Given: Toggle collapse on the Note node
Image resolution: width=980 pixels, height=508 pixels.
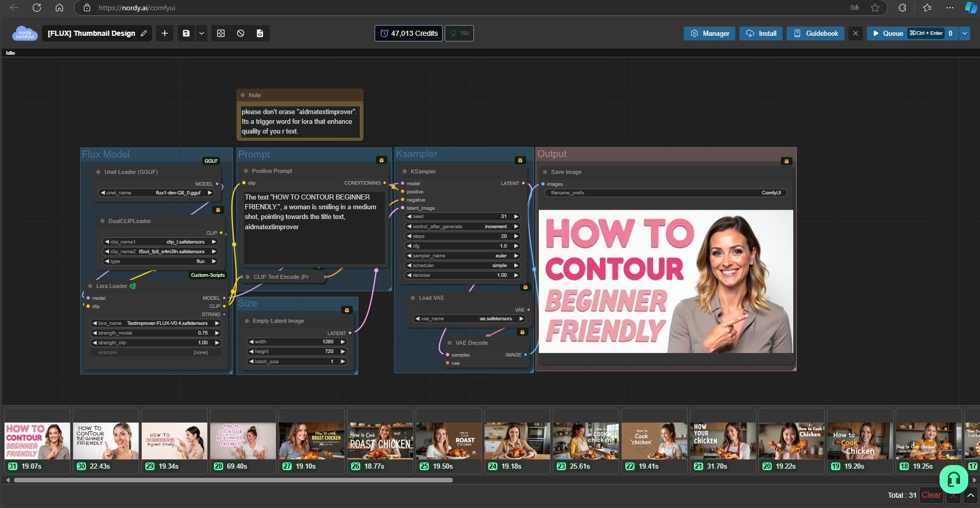Looking at the screenshot, I should coord(243,95).
